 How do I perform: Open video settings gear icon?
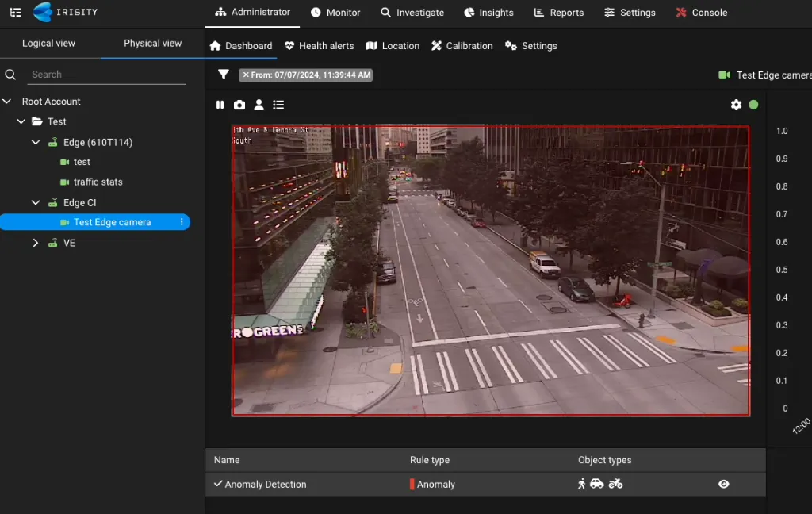click(736, 105)
